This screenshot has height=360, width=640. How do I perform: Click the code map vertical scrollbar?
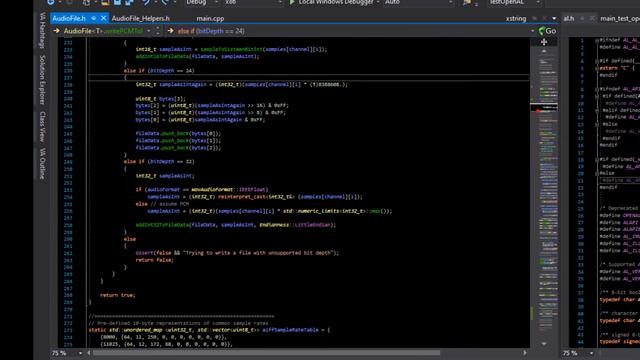pyautogui.click(x=544, y=198)
